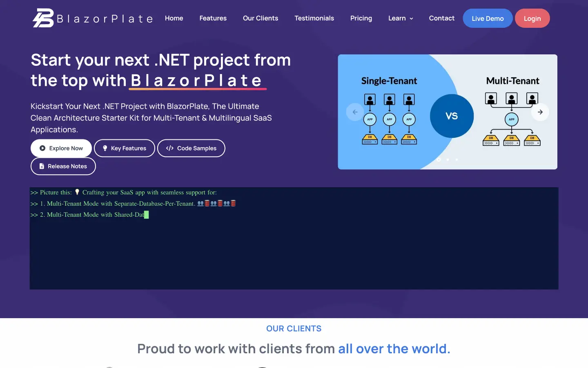View the Release Notes button

[63, 166]
